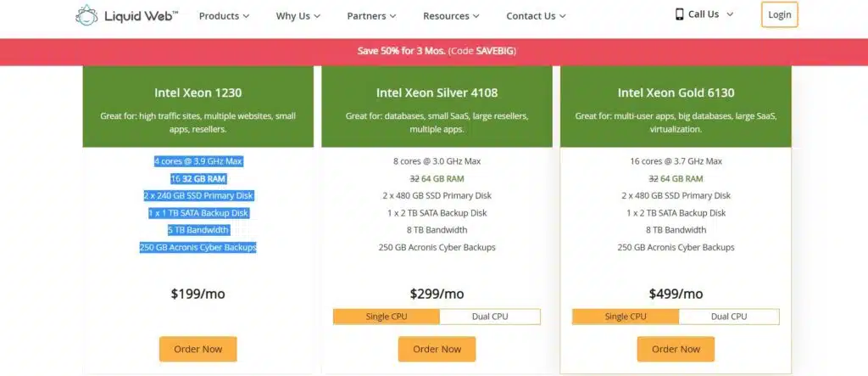Order the Intel Xeon 1230 plan
The width and height of the screenshot is (868, 376).
pyautogui.click(x=198, y=349)
